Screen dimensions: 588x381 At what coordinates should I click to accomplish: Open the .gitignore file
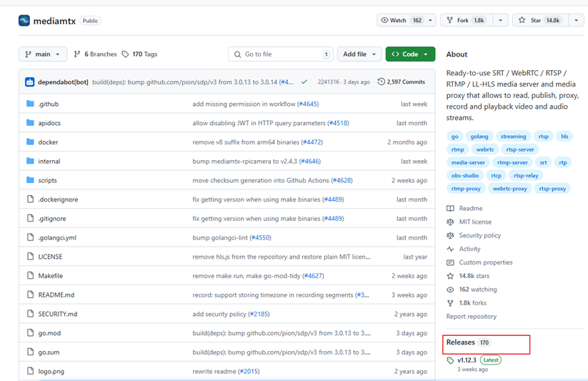coord(52,218)
